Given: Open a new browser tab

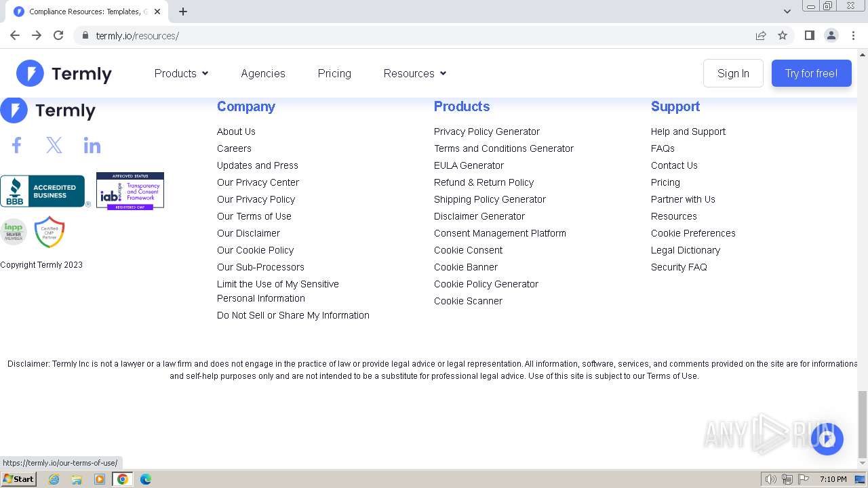Looking at the screenshot, I should point(183,12).
